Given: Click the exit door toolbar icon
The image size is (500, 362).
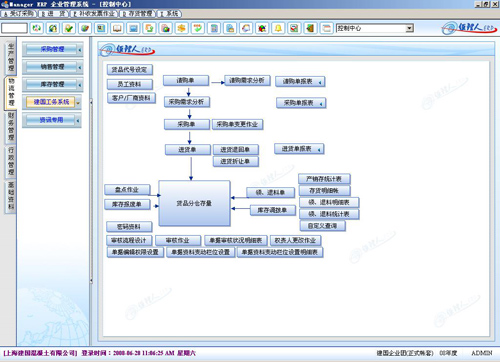Looking at the screenshot, I should [310, 28].
